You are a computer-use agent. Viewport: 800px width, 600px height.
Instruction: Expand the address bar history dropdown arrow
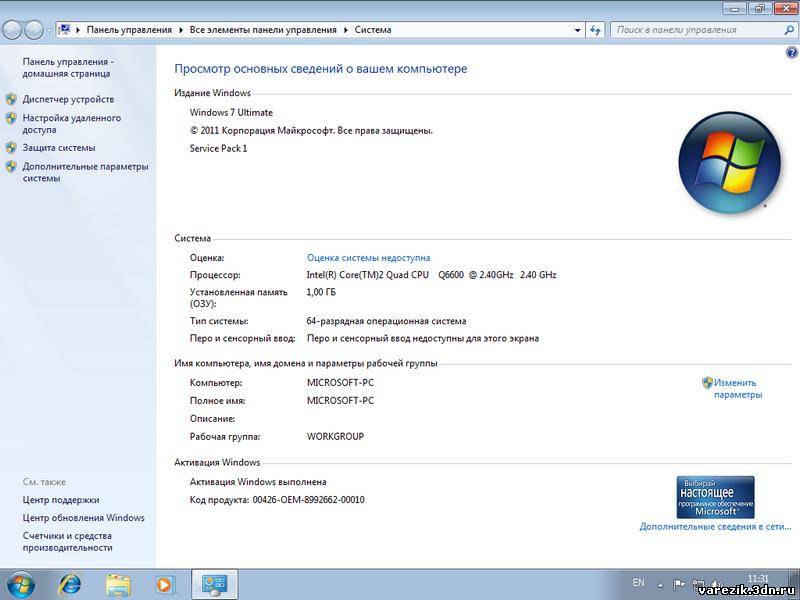578,30
